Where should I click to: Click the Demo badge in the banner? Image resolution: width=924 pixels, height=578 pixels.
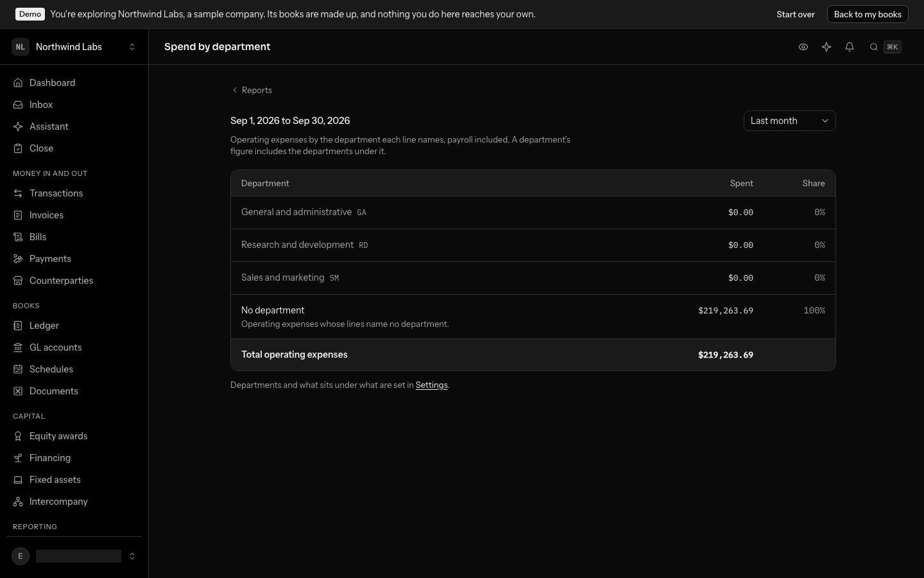[x=30, y=14]
